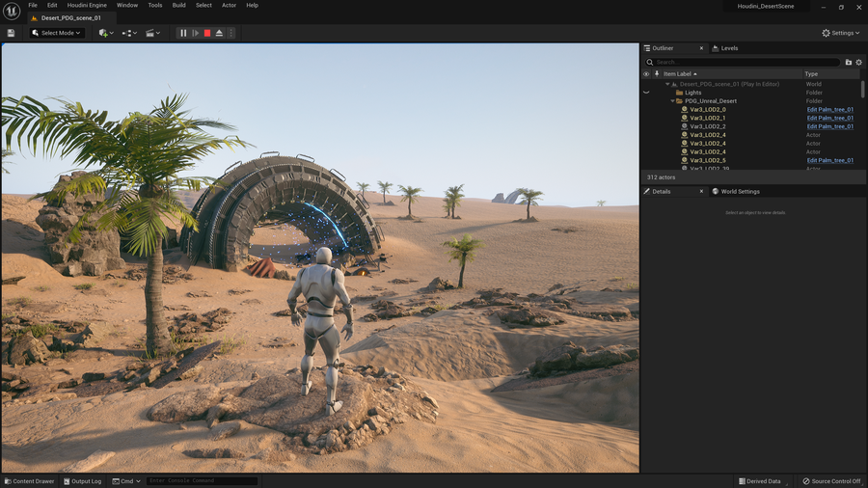868x488 pixels.
Task: Open Outliner settings gear icon
Action: point(858,62)
